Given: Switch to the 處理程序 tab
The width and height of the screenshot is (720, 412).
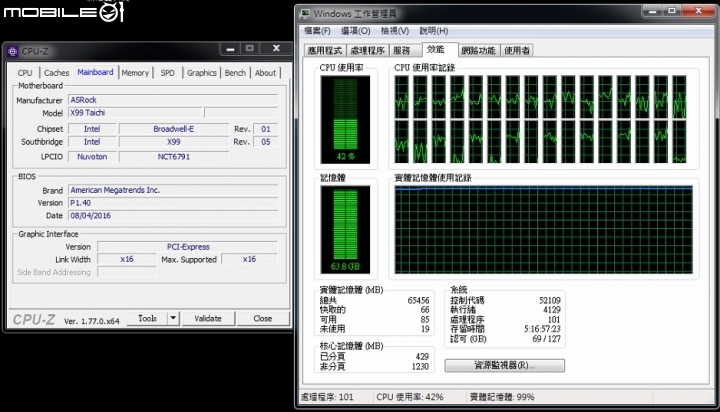Looking at the screenshot, I should [367, 51].
